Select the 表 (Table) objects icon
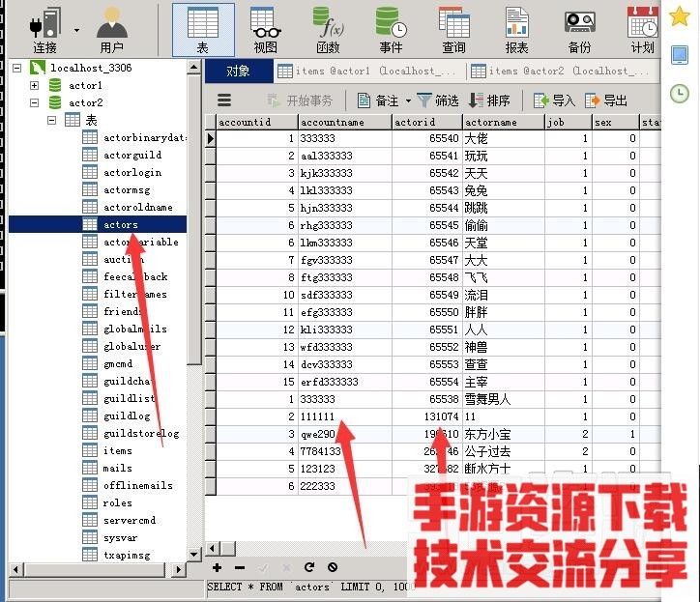This screenshot has height=602, width=700. point(203,30)
